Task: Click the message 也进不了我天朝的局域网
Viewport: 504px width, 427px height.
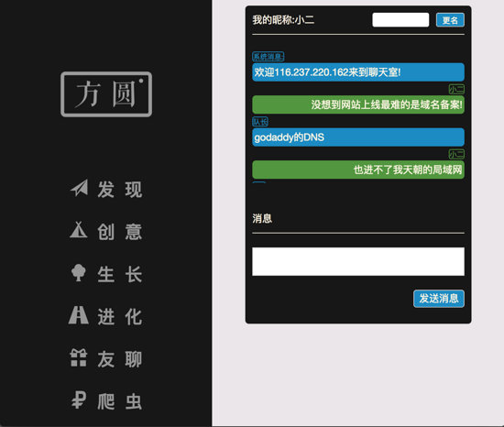Action: [358, 170]
